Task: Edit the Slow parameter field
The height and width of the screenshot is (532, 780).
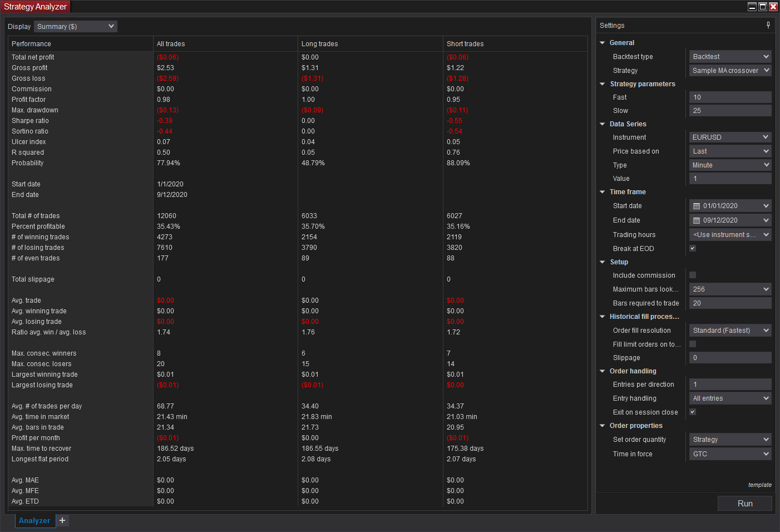Action: coord(730,111)
